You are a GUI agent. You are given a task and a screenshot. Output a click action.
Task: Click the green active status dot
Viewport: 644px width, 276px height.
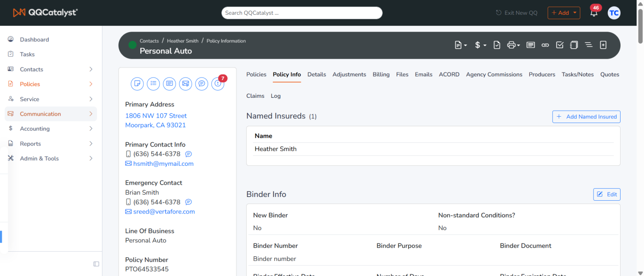(x=132, y=45)
